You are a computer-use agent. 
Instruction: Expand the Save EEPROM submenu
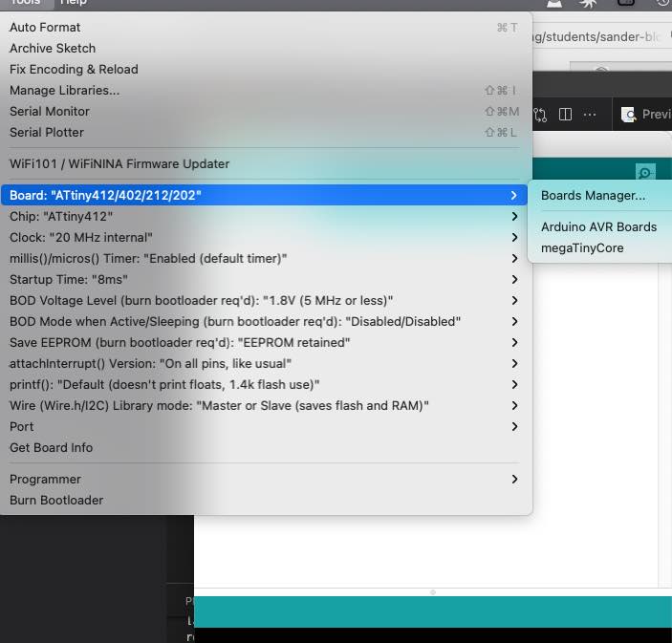click(264, 342)
